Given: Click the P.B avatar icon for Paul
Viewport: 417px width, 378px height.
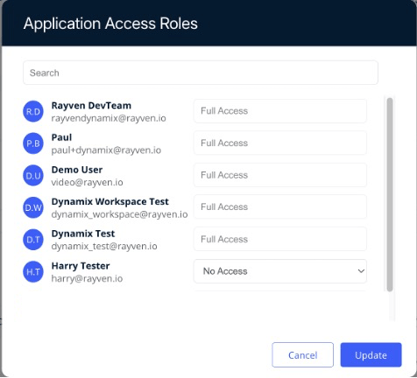Looking at the screenshot, I should (33, 143).
